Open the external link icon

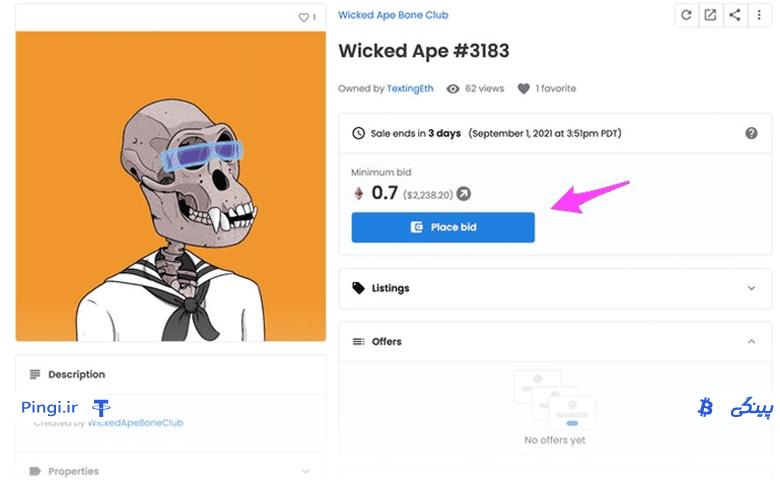tap(710, 15)
